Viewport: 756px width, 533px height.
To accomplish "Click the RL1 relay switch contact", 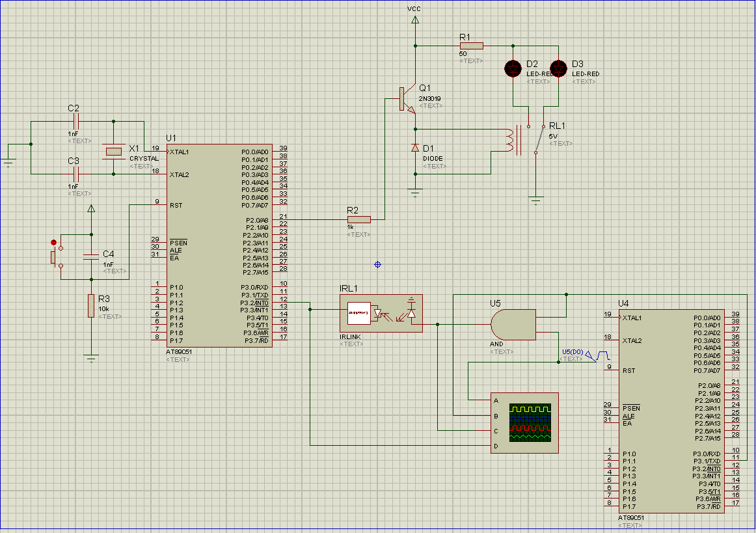I will 539,138.
